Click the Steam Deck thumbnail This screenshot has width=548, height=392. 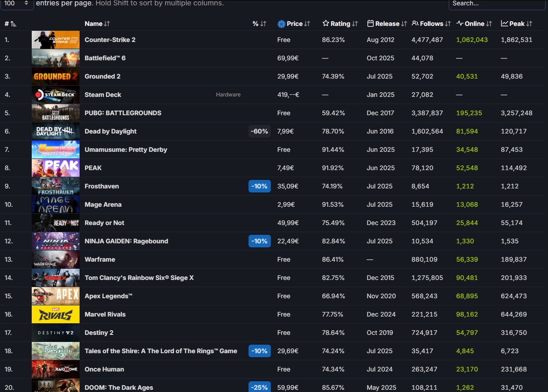pos(55,95)
